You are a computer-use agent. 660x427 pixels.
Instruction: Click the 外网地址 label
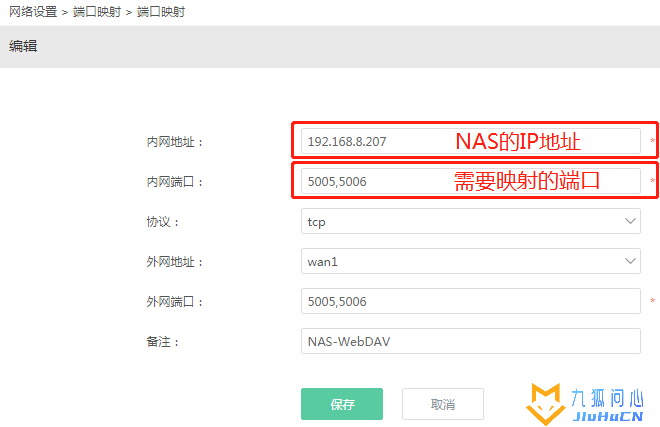[x=175, y=262]
